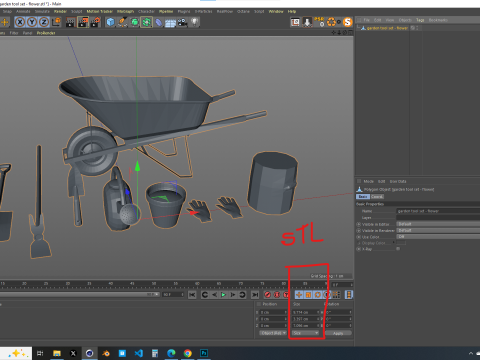Click the object Name field
The height and width of the screenshot is (360, 480).
[438, 211]
